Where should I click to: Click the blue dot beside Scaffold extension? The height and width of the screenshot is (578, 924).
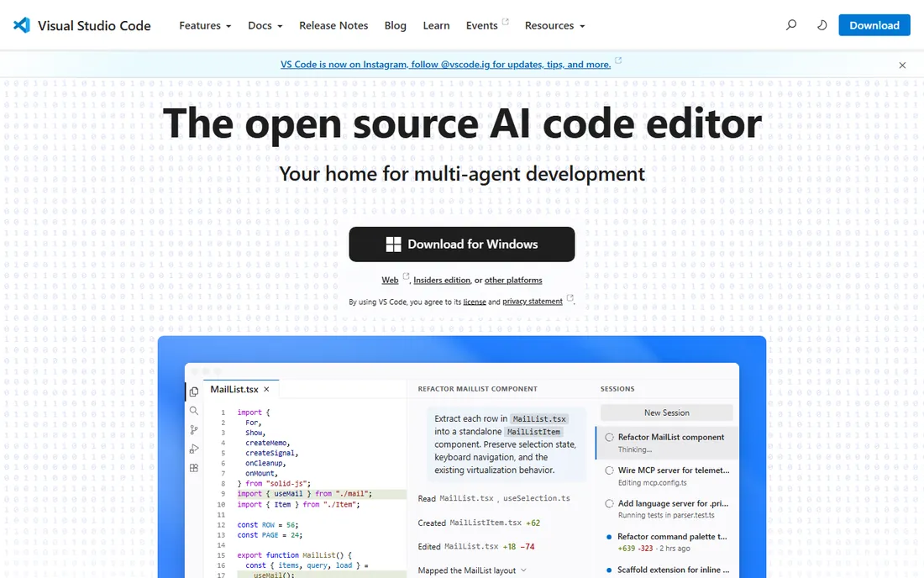[x=609, y=570]
